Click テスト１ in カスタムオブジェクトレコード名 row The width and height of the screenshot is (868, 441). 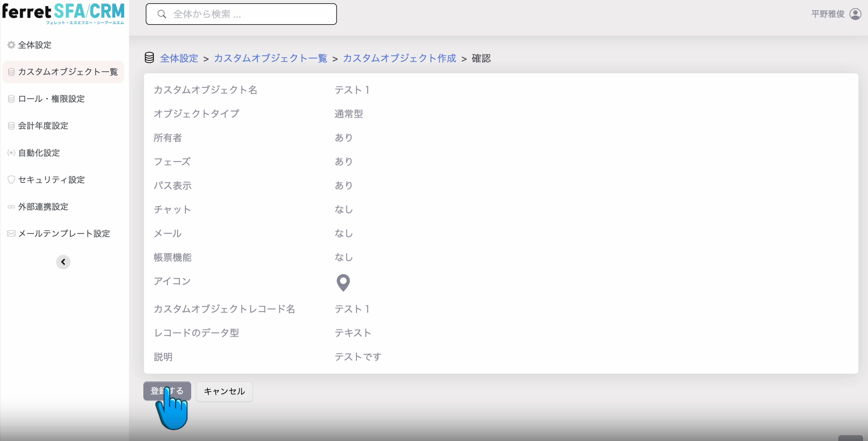353,309
